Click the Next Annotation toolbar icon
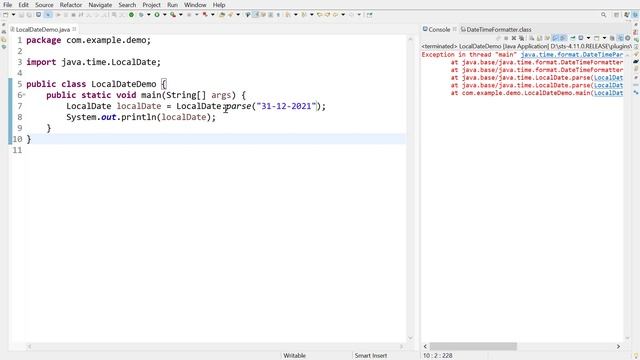Image resolution: width=640 pixels, height=360 pixels. click(x=289, y=15)
